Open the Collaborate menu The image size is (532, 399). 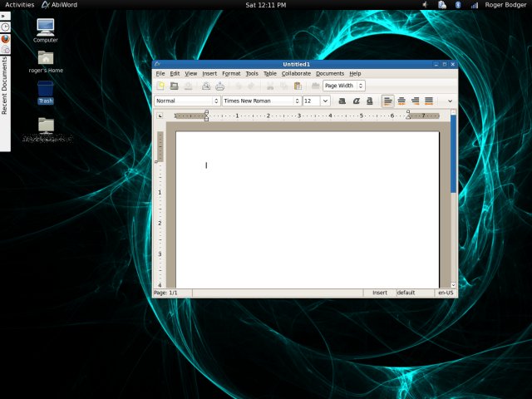point(296,73)
